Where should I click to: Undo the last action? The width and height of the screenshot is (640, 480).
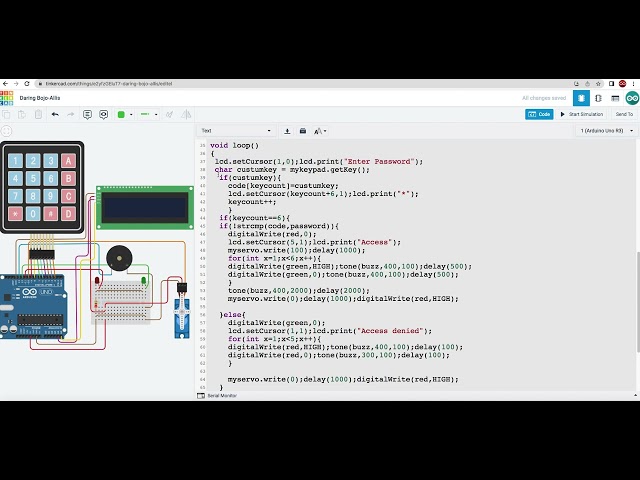click(55, 115)
